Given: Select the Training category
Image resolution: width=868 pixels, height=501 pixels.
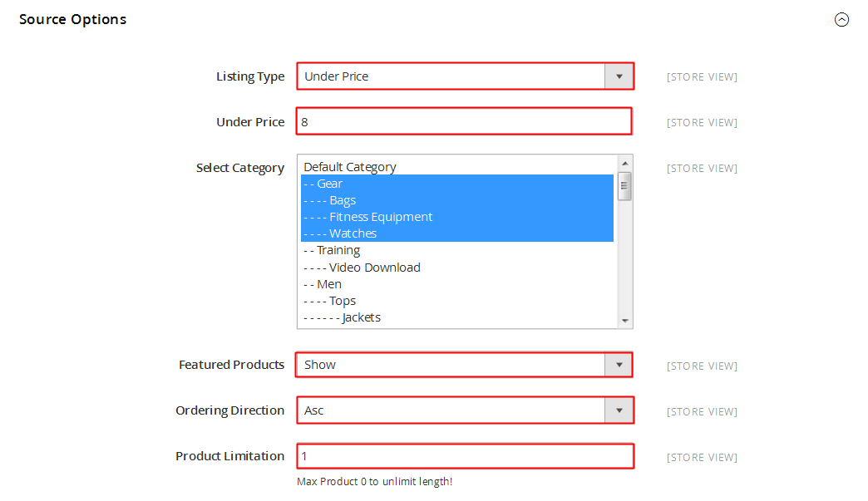Looking at the screenshot, I should [457, 251].
